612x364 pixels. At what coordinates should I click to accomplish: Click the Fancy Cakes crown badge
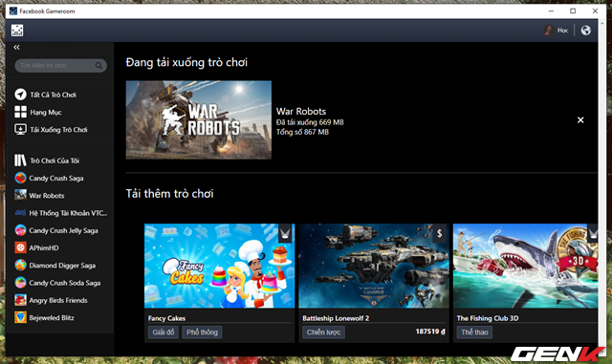(x=285, y=233)
